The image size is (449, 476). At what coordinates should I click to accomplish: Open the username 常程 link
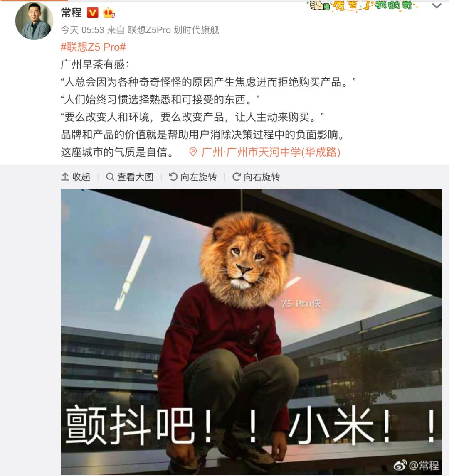point(72,13)
